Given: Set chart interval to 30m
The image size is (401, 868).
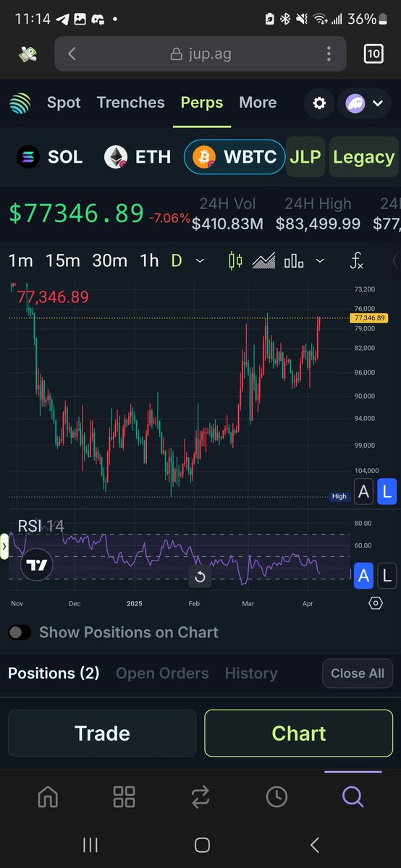Looking at the screenshot, I should [x=110, y=260].
